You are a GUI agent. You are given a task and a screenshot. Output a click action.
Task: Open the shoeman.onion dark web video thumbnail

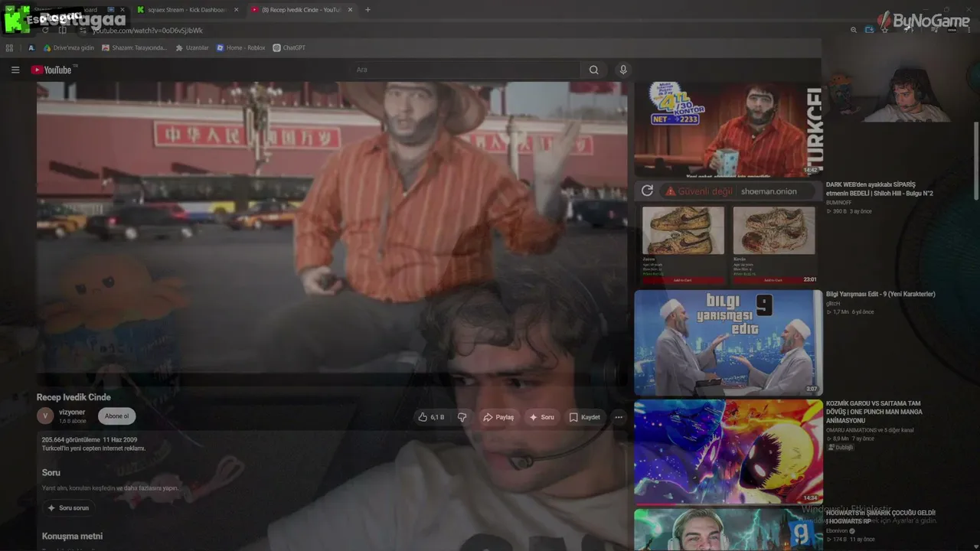728,233
